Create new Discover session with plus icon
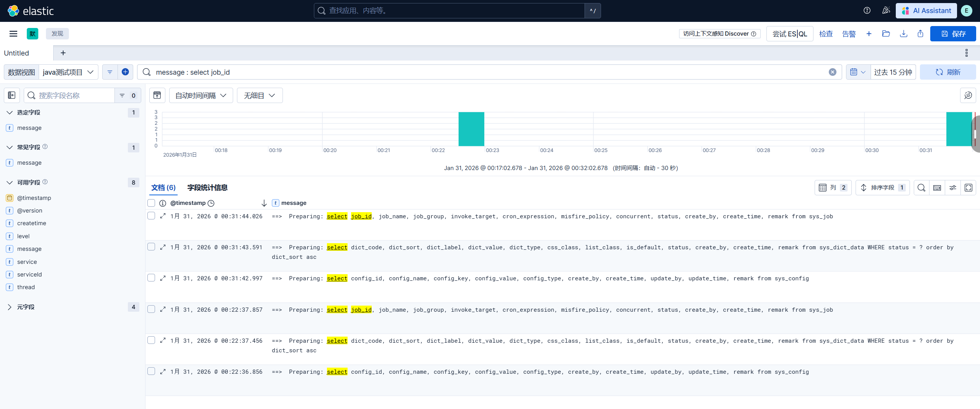Image resolution: width=980 pixels, height=409 pixels. coord(869,34)
